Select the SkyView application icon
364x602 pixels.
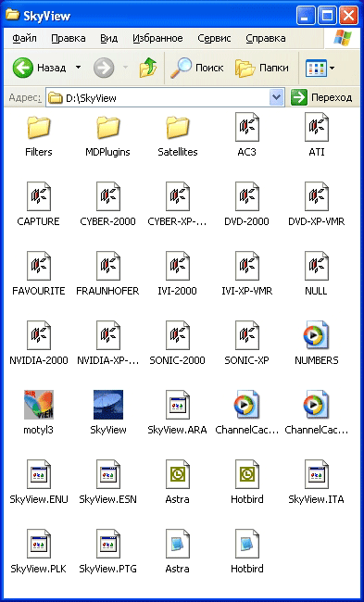(x=107, y=405)
